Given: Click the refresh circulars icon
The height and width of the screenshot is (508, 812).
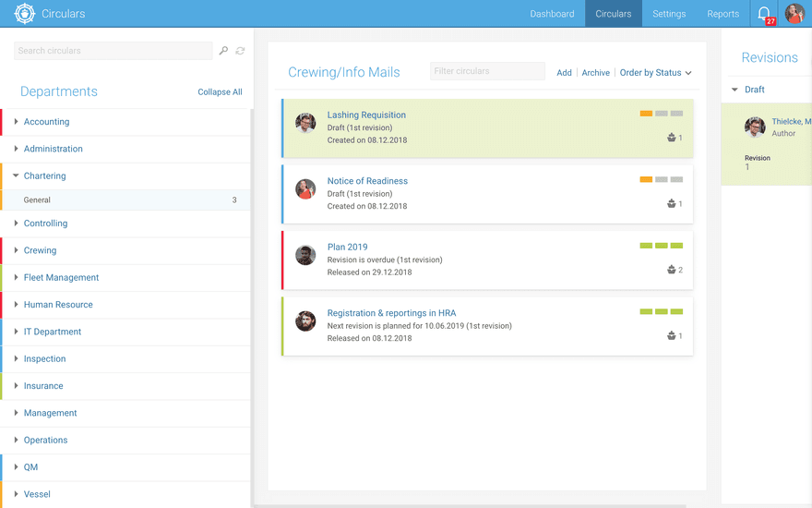Looking at the screenshot, I should [240, 51].
